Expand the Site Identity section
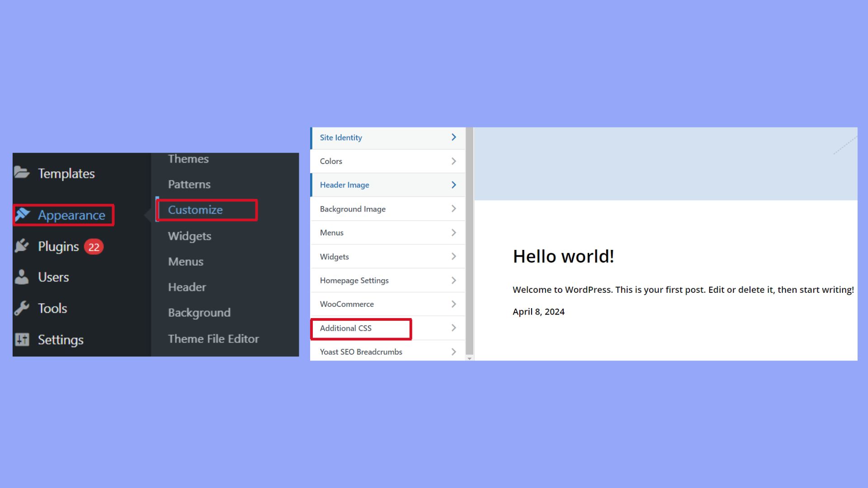This screenshot has width=868, height=488. click(340, 137)
